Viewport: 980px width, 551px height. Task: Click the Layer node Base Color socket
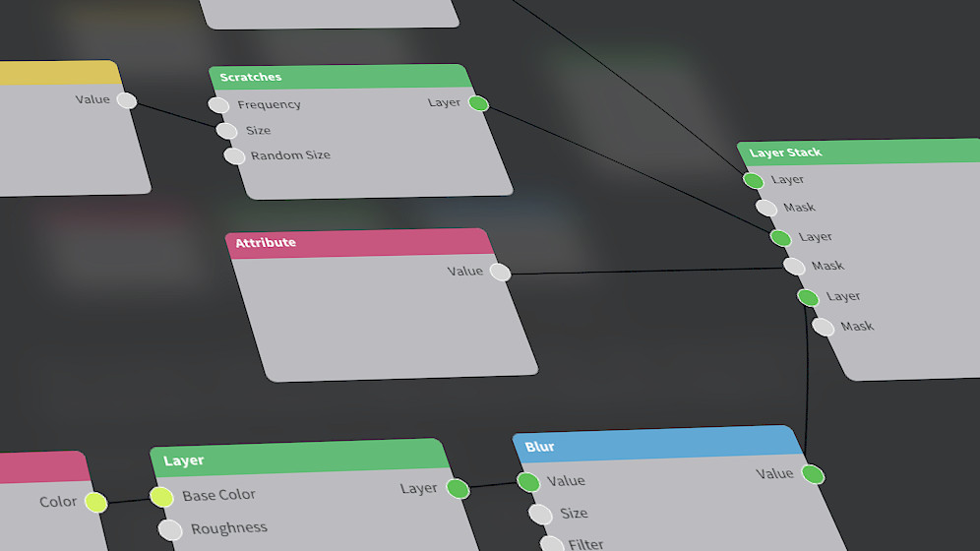pos(161,497)
